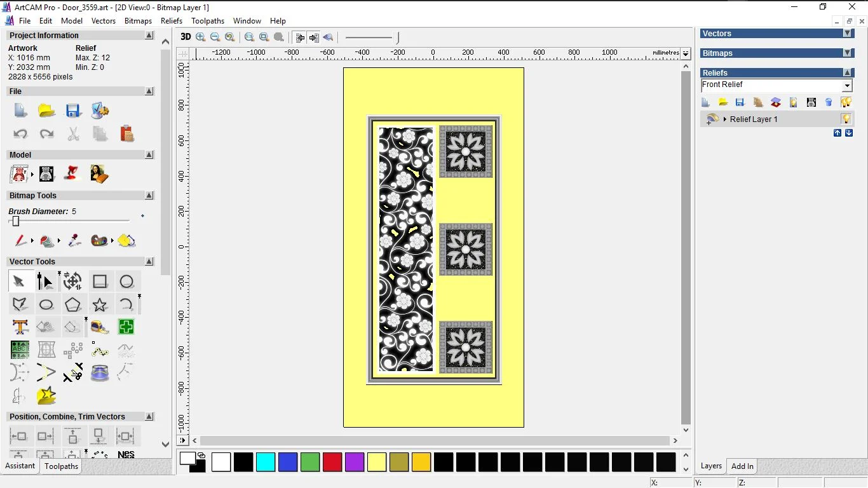The height and width of the screenshot is (488, 868).
Task: Select the Paint brush bitmap tool
Action: pos(20,241)
